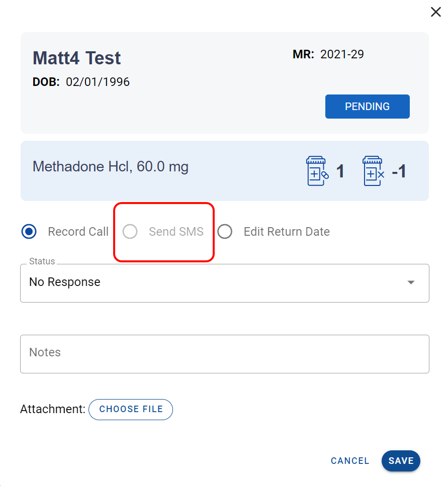The width and height of the screenshot is (448, 486).
Task: Click the count 1 beside the capsule bottle
Action: pyautogui.click(x=340, y=171)
